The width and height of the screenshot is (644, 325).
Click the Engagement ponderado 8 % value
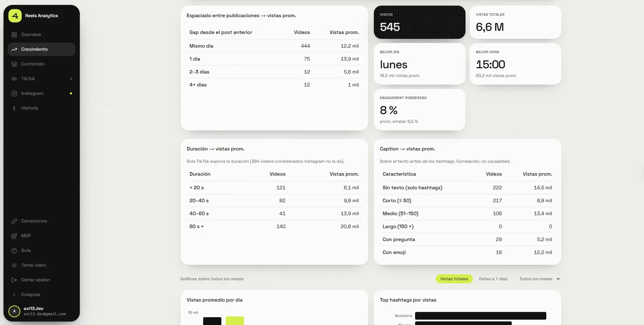[x=388, y=110]
